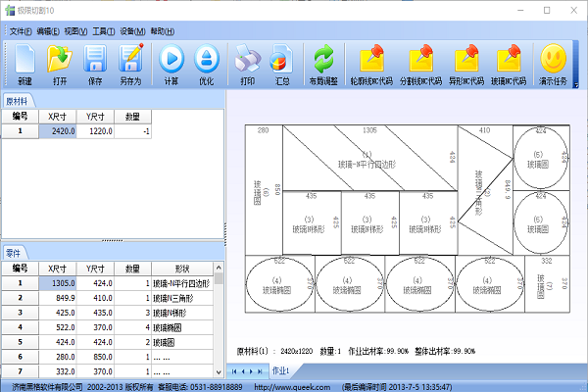This screenshot has width=588, height=392.
Task: Go to the previous job page arrow
Action: 243,371
